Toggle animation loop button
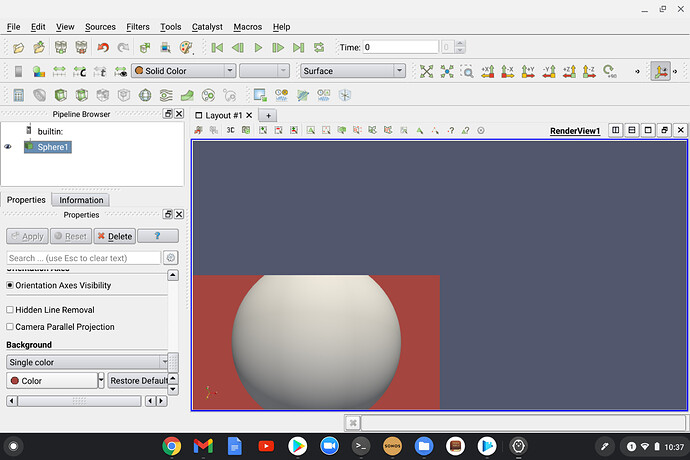Screen dimensions: 690x460 [x=319, y=48]
